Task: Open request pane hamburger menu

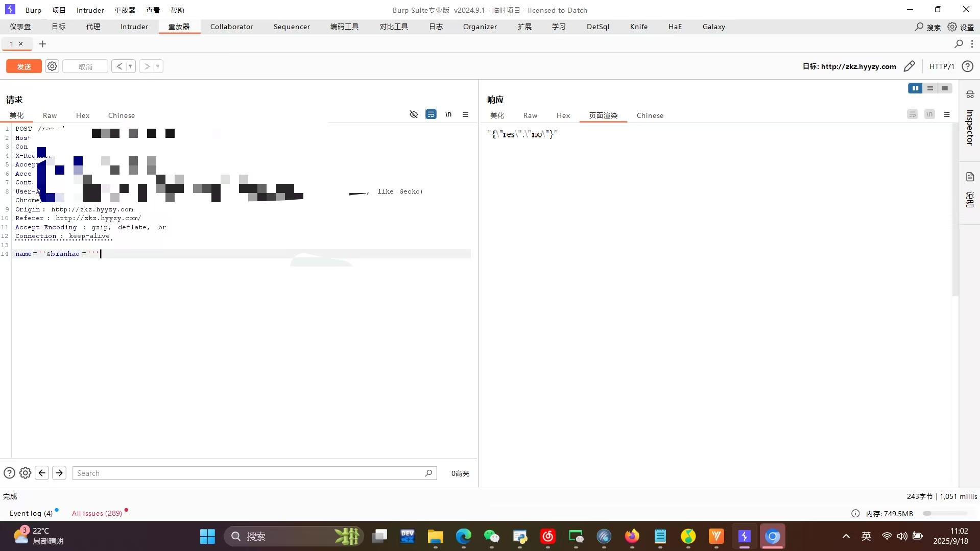Action: pyautogui.click(x=465, y=114)
